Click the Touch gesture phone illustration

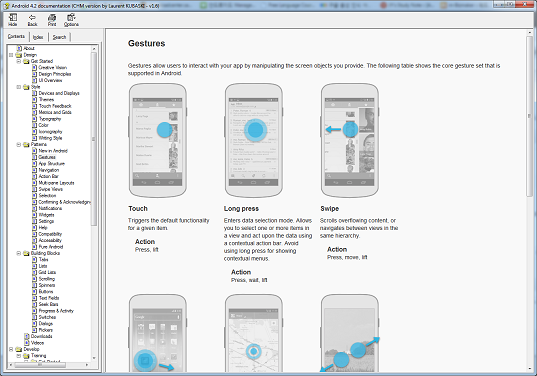pos(158,140)
